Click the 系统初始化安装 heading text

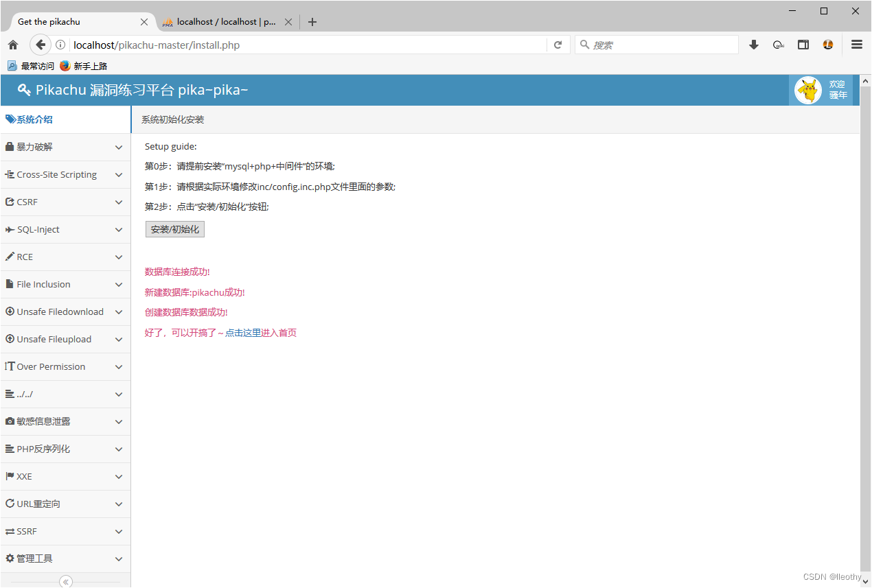pyautogui.click(x=173, y=119)
